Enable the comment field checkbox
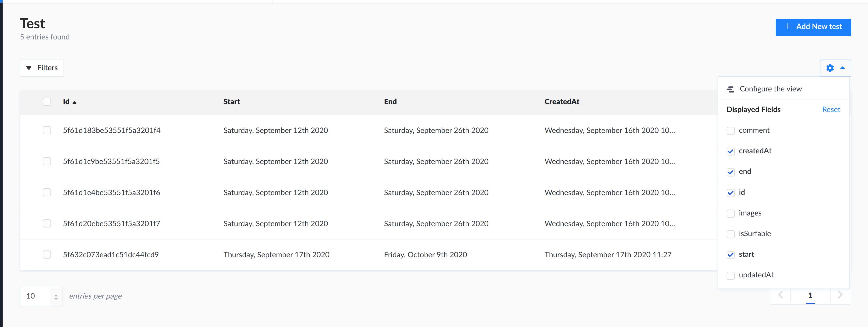Image resolution: width=868 pixels, height=327 pixels. (x=730, y=131)
